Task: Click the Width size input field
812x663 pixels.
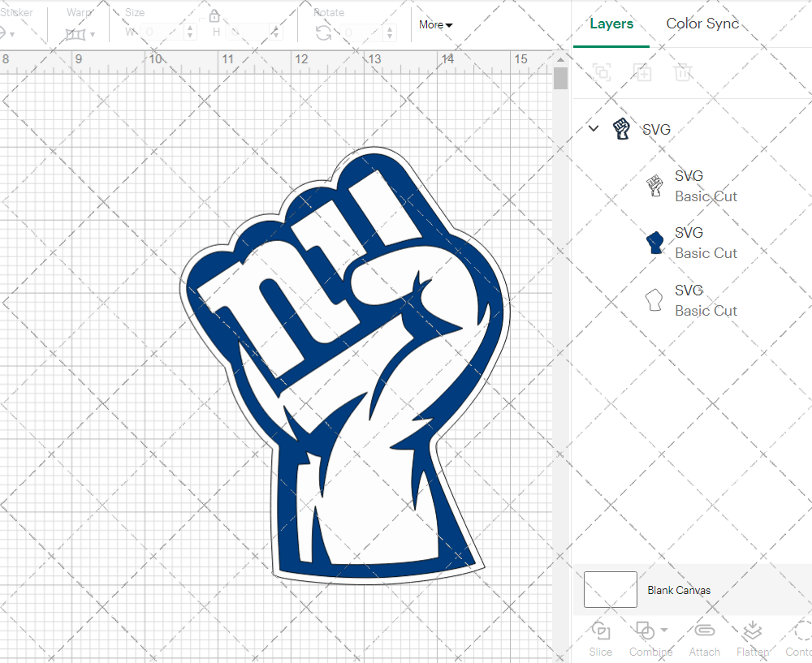Action: [161, 32]
